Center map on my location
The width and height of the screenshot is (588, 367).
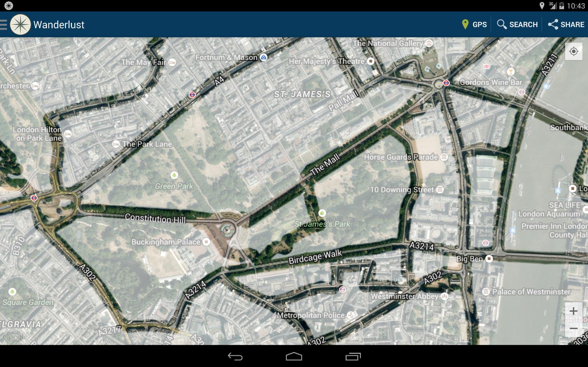(574, 52)
